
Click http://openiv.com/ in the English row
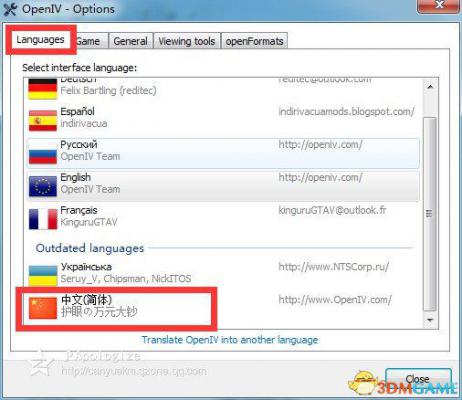pos(320,177)
